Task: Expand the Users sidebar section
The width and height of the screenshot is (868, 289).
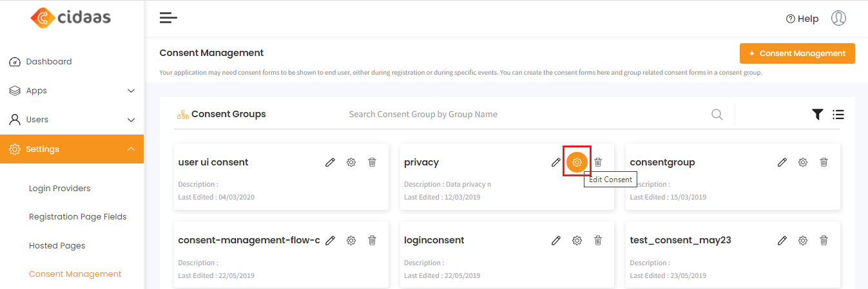Action: (131, 120)
